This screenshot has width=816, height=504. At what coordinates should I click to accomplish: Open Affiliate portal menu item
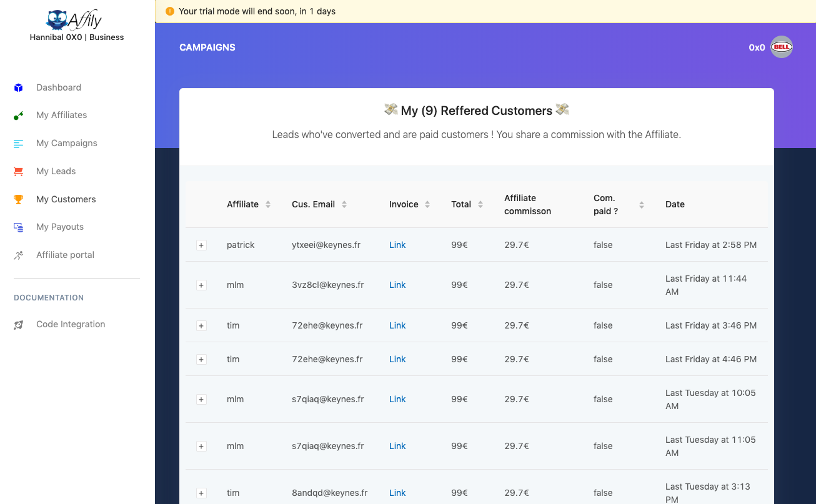pos(65,255)
